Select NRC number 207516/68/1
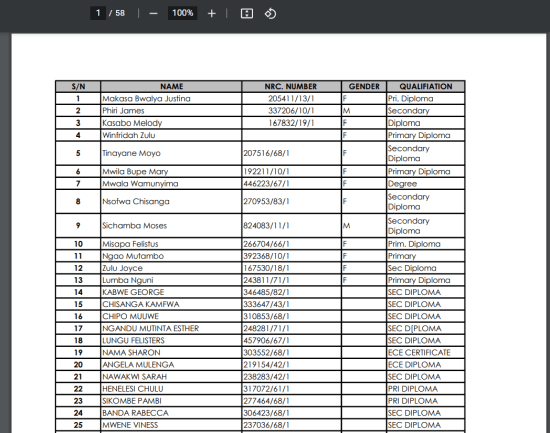 pyautogui.click(x=266, y=153)
